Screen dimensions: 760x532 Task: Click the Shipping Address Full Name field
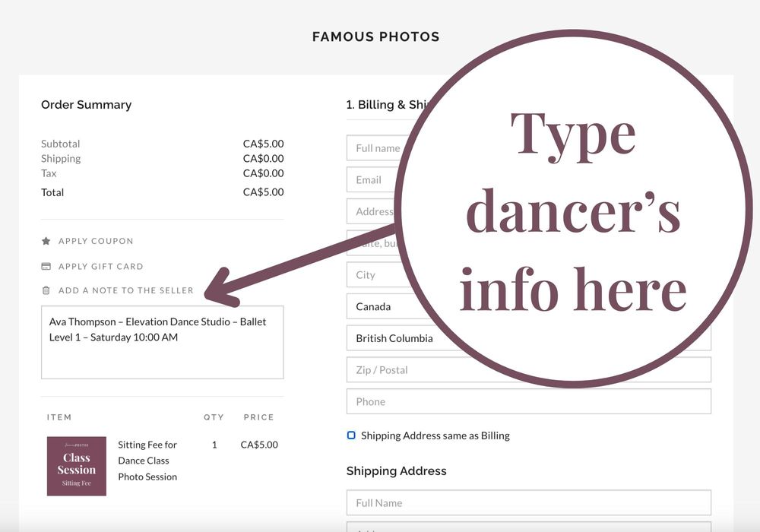[528, 502]
